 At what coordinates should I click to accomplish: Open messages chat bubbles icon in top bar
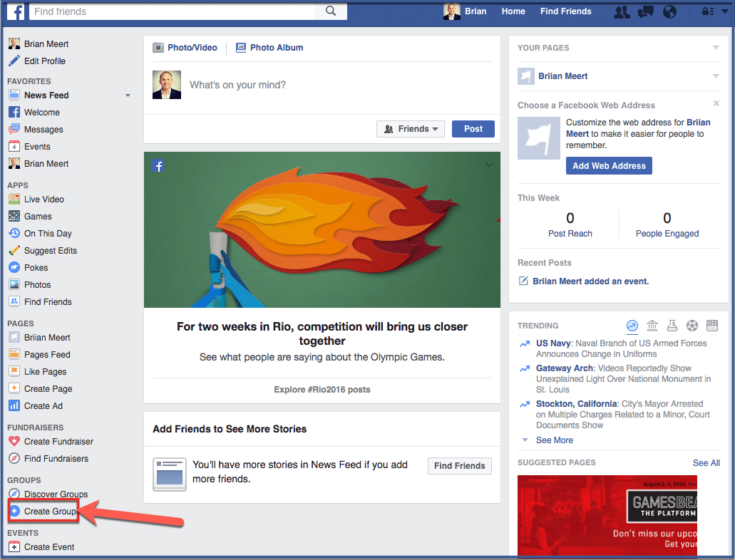pyautogui.click(x=645, y=11)
